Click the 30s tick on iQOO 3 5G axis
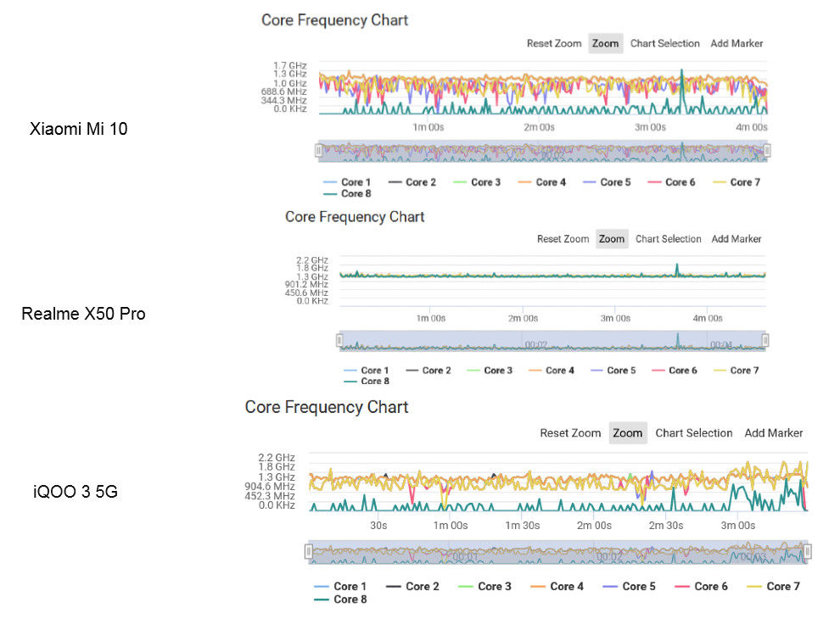 [378, 526]
